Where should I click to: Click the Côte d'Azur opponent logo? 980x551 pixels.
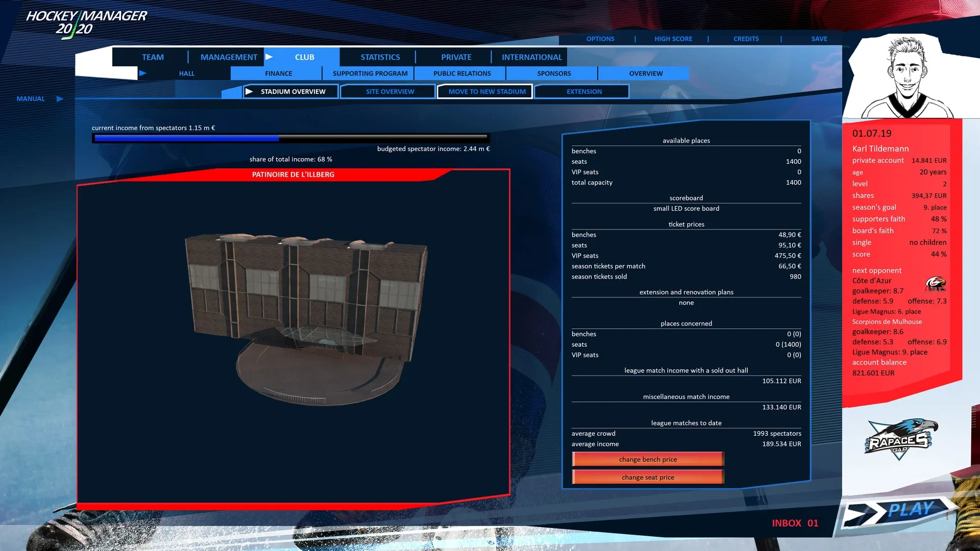[935, 284]
